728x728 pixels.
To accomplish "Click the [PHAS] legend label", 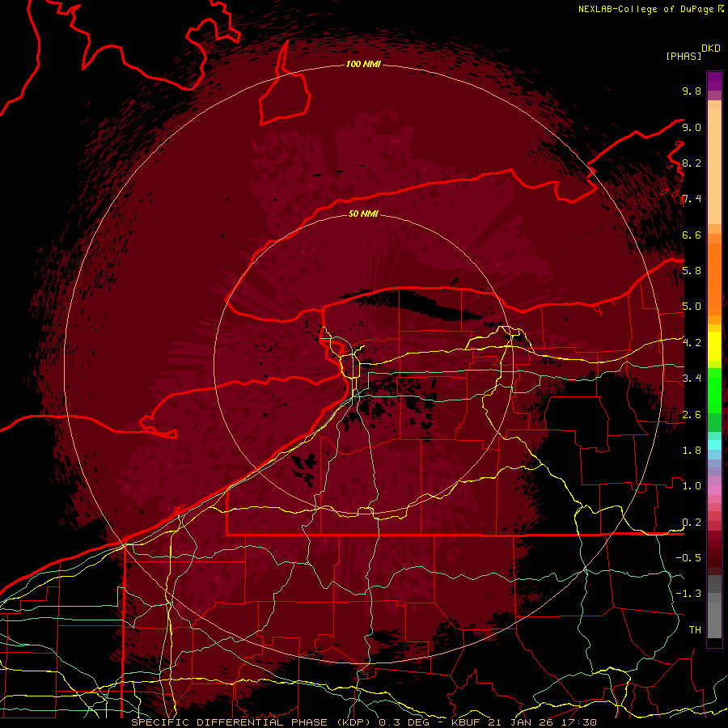I will click(x=684, y=56).
